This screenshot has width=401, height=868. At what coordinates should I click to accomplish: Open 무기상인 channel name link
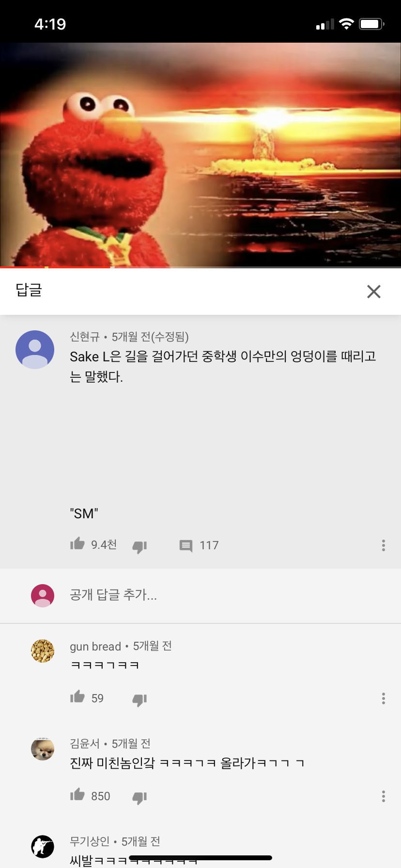[90, 841]
